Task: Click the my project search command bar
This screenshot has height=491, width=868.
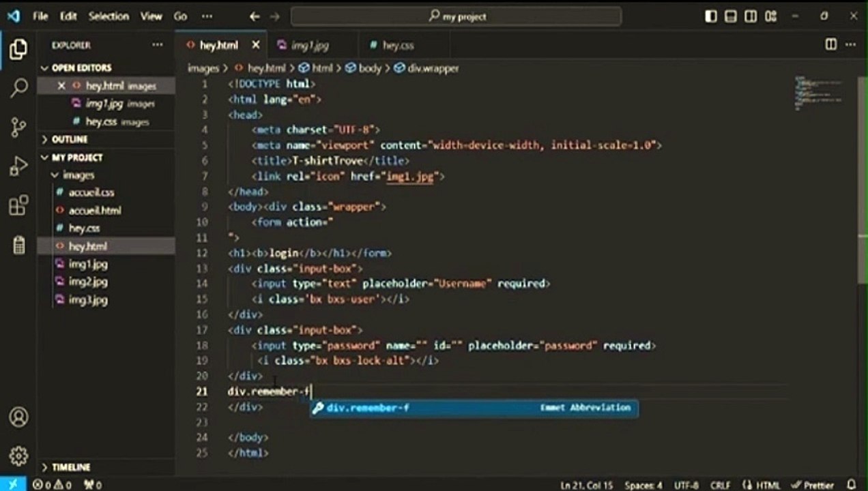Action: [x=456, y=16]
